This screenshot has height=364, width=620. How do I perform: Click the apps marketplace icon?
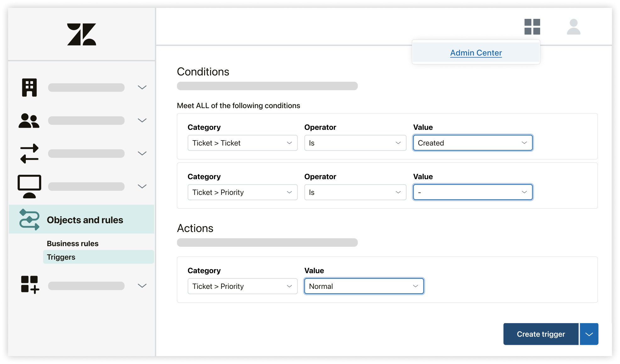click(x=533, y=27)
